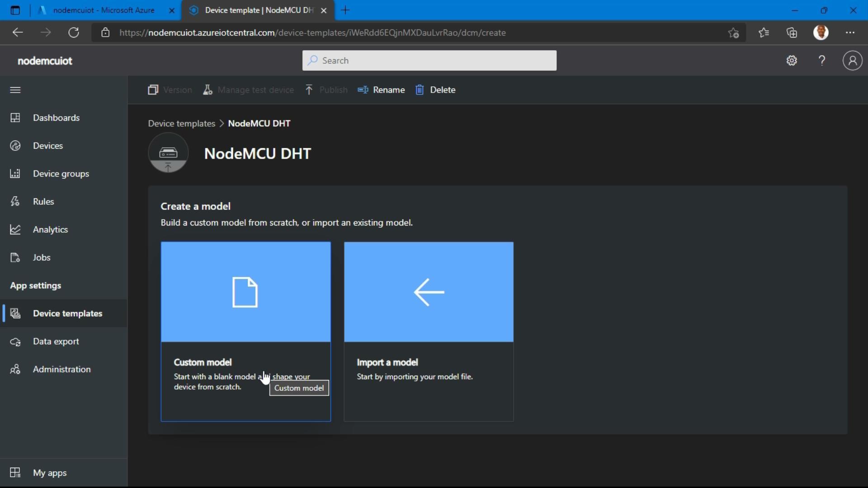Select the Rules icon

(x=15, y=201)
